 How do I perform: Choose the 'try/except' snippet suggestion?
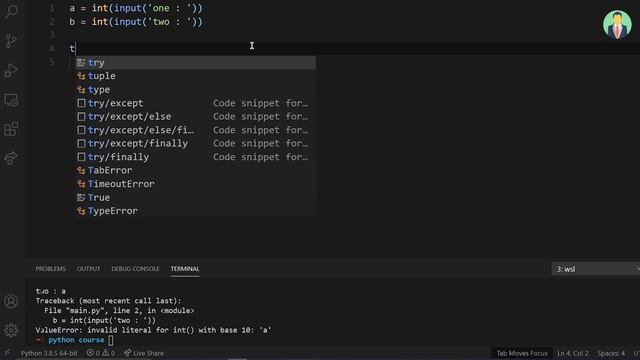196,103
